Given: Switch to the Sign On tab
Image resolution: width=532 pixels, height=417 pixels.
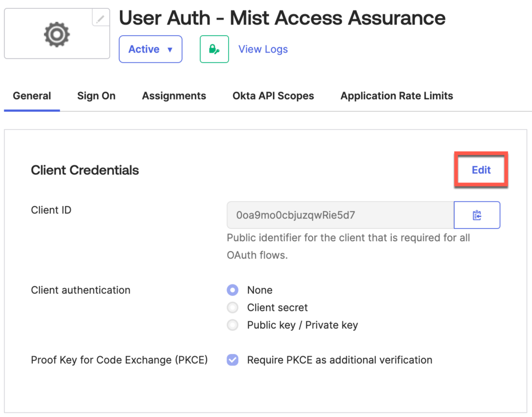Looking at the screenshot, I should pos(96,96).
